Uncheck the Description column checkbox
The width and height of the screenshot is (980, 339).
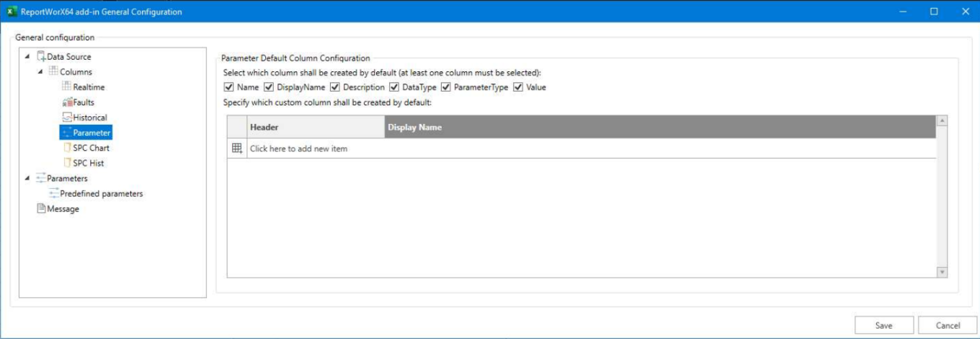pos(335,87)
